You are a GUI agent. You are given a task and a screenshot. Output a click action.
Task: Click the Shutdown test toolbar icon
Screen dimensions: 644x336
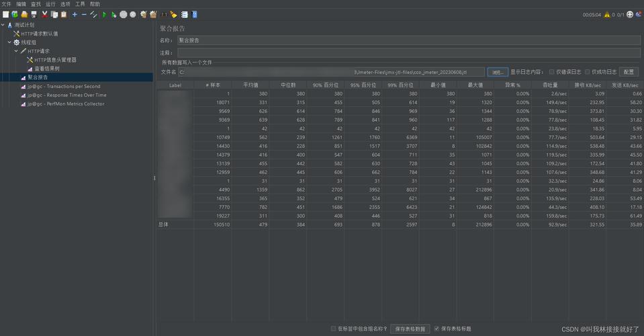coord(133,14)
